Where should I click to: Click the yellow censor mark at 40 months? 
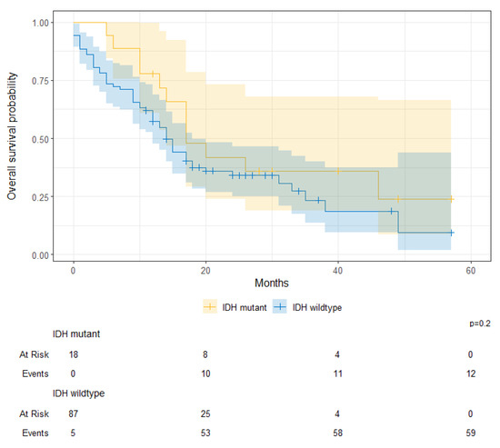pyautogui.click(x=338, y=171)
